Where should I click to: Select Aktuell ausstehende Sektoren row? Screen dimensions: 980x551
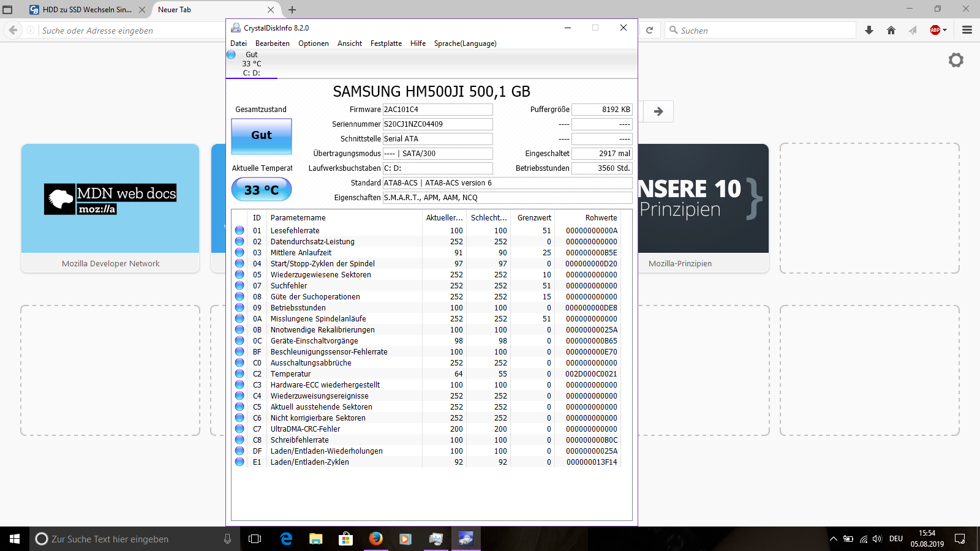tap(427, 407)
